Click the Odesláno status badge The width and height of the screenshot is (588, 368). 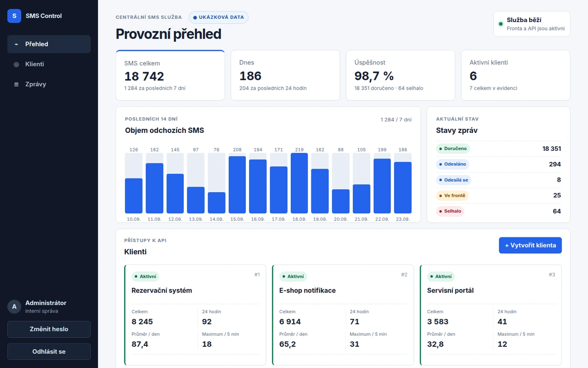click(452, 164)
